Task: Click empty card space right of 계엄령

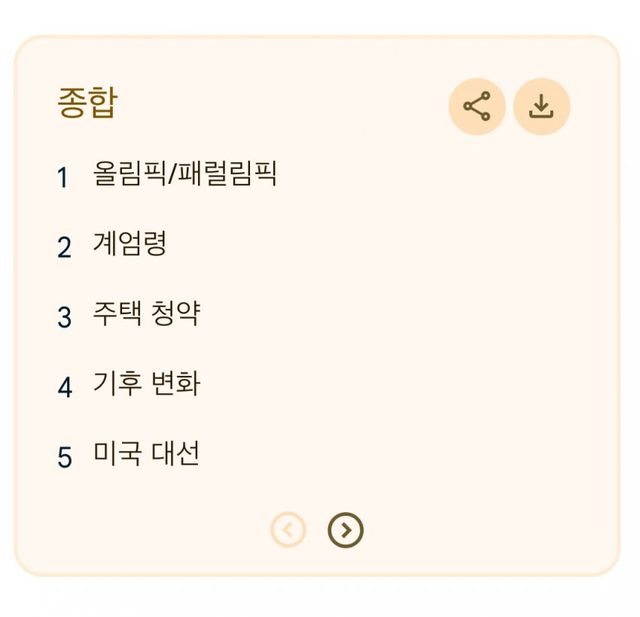Action: (x=400, y=244)
